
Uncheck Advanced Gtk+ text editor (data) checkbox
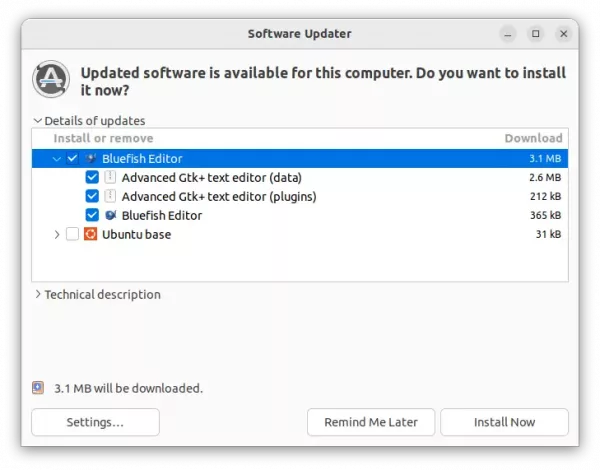tap(92, 177)
